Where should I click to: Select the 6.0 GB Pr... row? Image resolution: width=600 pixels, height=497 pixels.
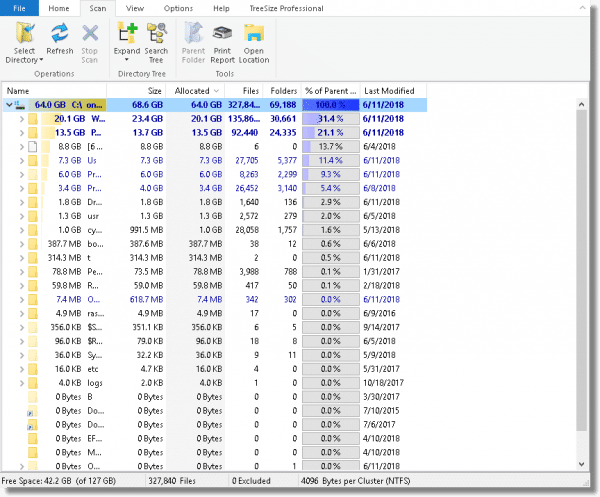215,174
